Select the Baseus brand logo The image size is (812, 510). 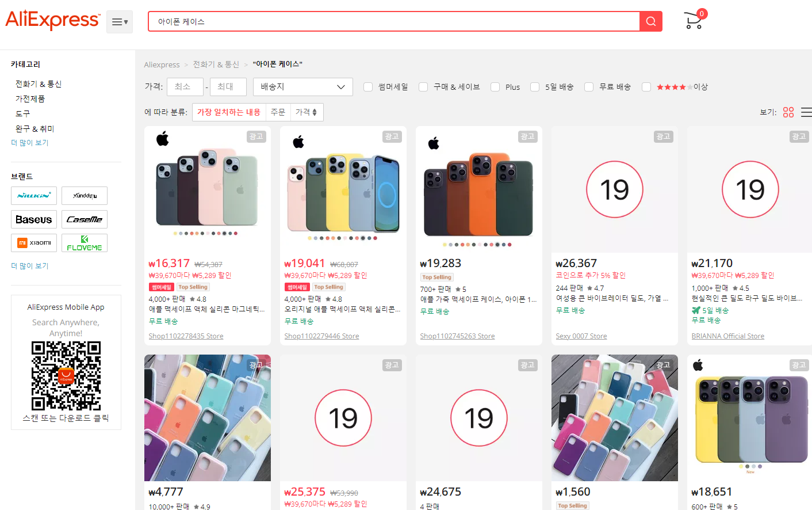click(x=34, y=219)
